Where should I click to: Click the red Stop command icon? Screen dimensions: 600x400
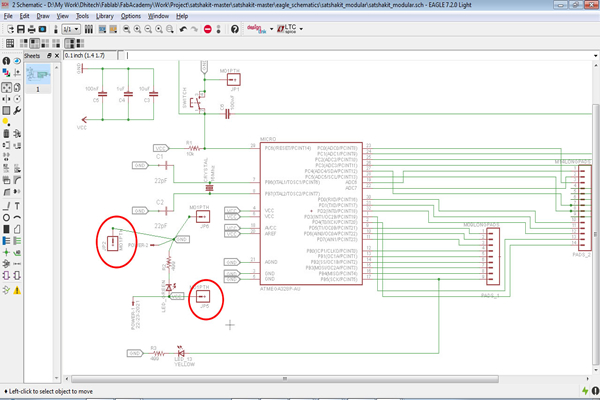tap(208, 29)
